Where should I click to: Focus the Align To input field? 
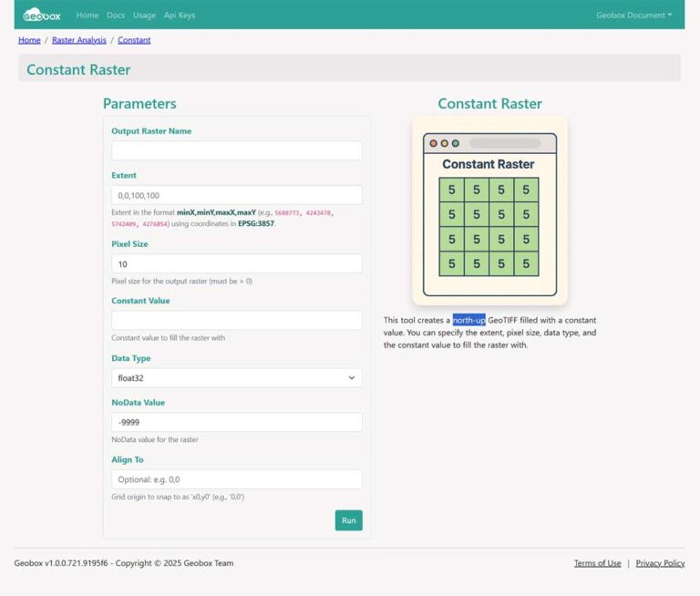236,479
